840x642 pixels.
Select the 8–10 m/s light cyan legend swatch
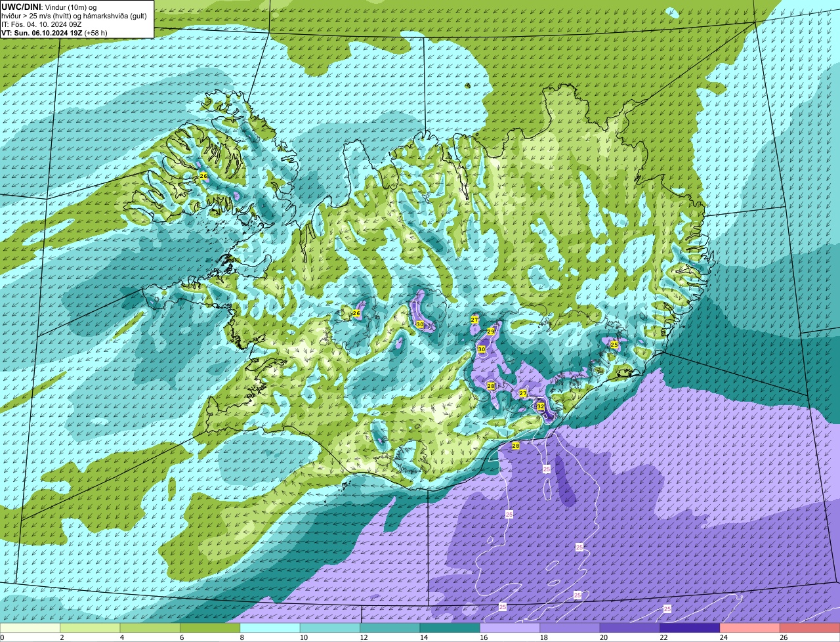270,628
